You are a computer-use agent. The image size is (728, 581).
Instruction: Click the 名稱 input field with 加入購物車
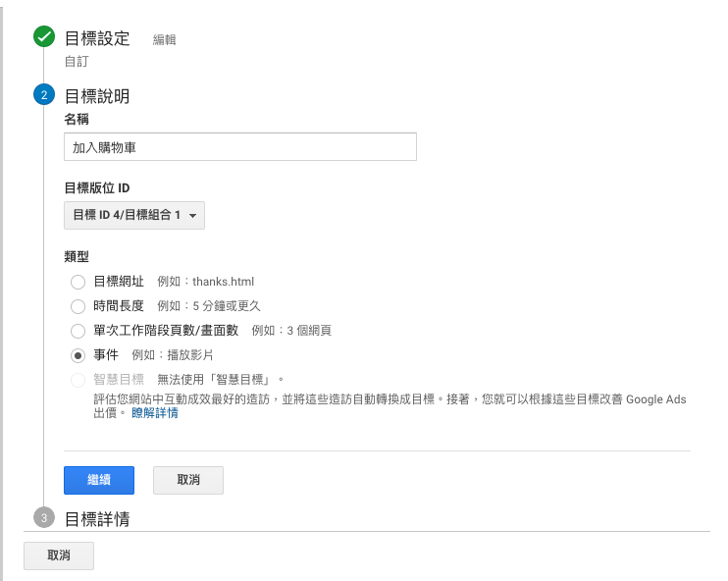[240, 147]
